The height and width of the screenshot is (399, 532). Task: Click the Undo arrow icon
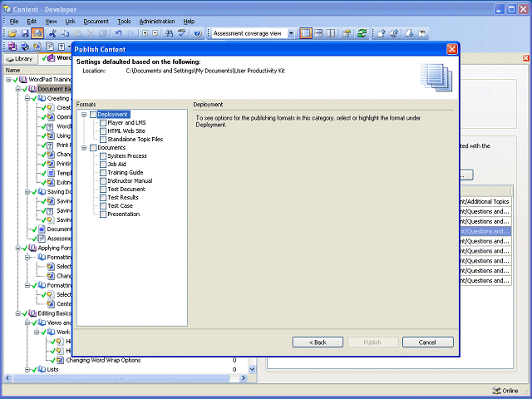[118, 33]
